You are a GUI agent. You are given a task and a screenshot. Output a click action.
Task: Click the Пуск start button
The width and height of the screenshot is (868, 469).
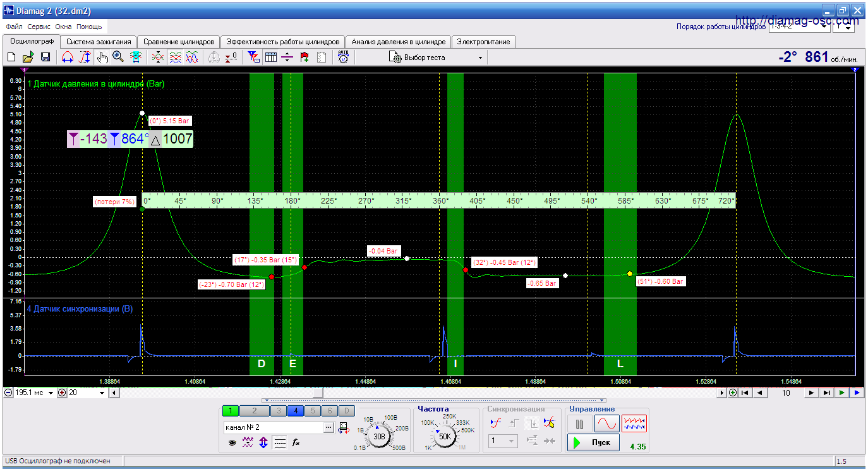coord(593,442)
